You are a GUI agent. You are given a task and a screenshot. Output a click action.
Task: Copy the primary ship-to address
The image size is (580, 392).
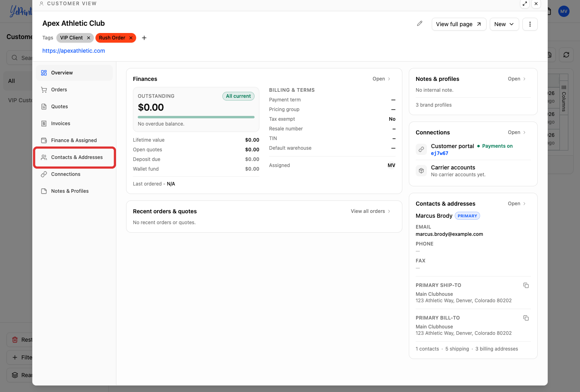click(526, 285)
